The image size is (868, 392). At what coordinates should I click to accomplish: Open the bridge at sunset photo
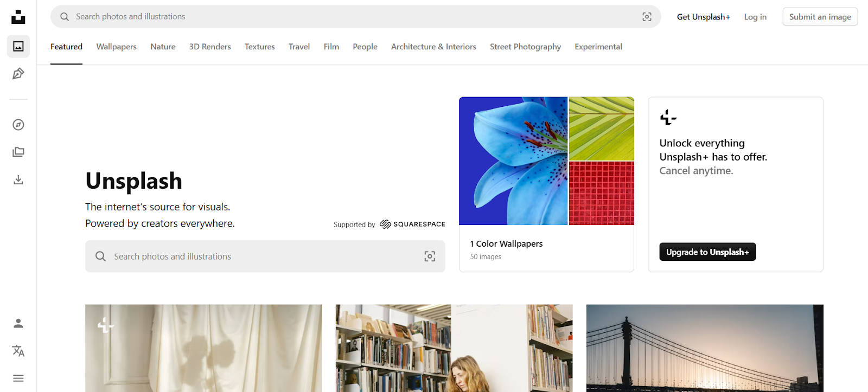705,348
